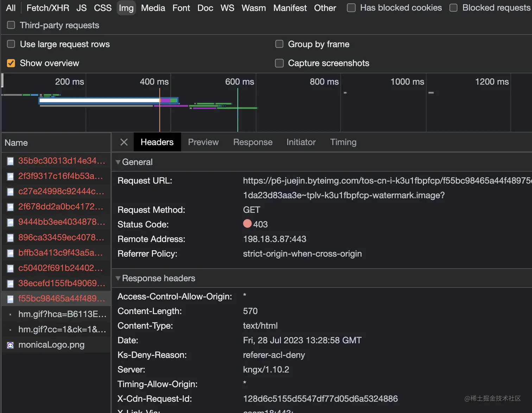Collapse the Response headers section
532x413 pixels.
(118, 278)
